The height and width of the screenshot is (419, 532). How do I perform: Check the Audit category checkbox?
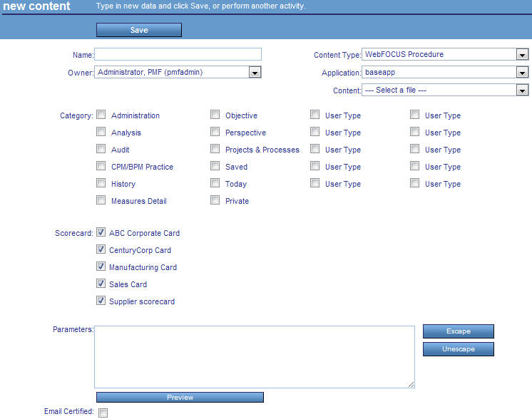(x=101, y=149)
